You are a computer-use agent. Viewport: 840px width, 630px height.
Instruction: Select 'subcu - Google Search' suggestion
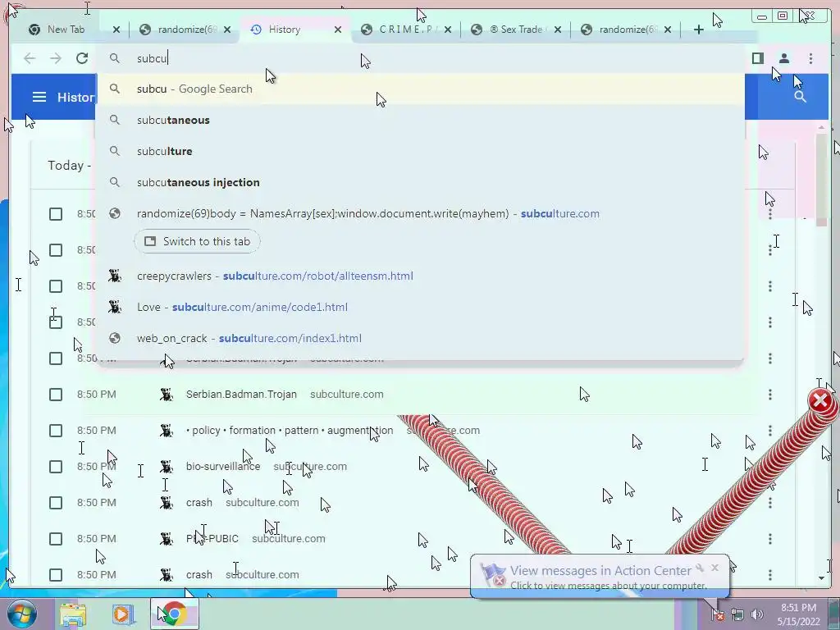pyautogui.click(x=420, y=89)
